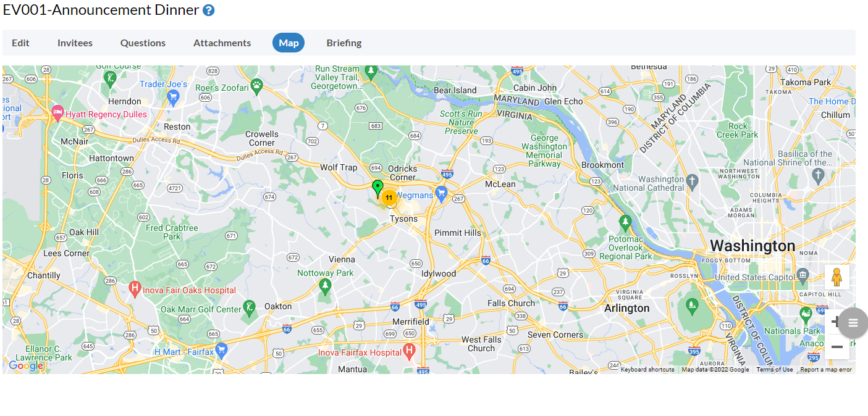Click the Washington National Cathedral icon
The image size is (868, 416).
pos(693,181)
